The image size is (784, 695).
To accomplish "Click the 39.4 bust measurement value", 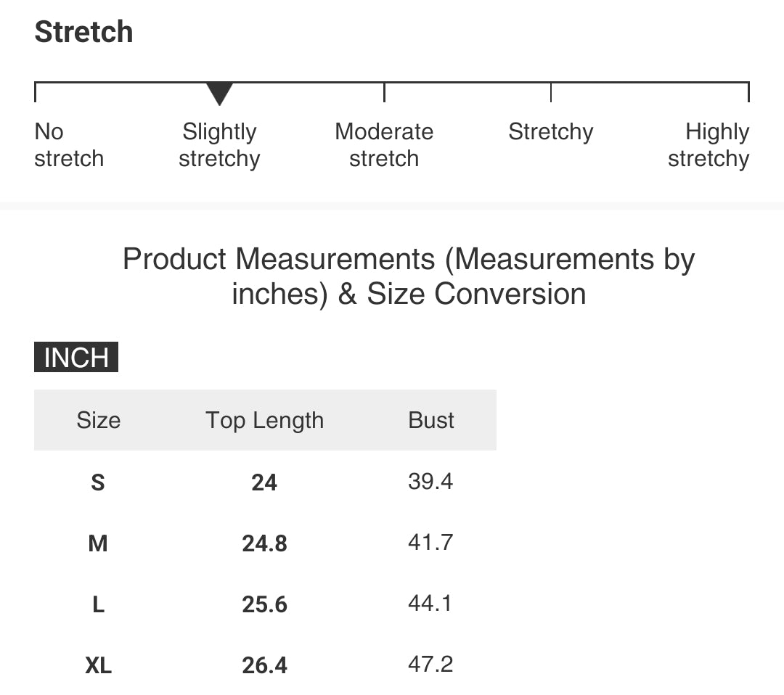I will (x=430, y=482).
